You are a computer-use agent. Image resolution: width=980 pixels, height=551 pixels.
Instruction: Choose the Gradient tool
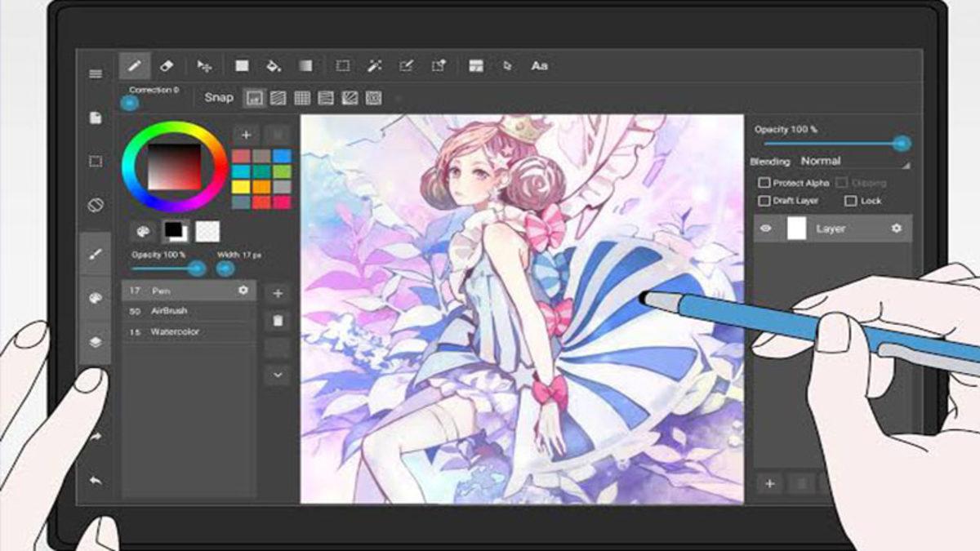pos(305,66)
